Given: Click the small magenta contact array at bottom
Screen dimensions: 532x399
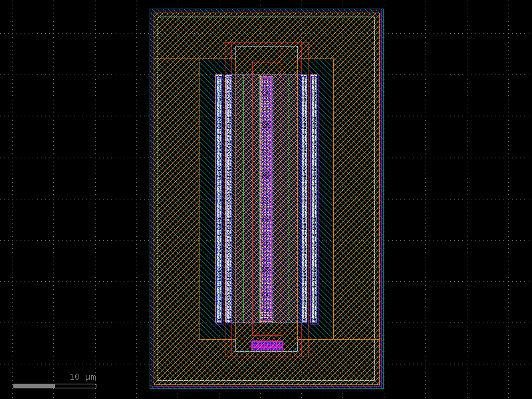Looking at the screenshot, I should (x=266, y=345).
